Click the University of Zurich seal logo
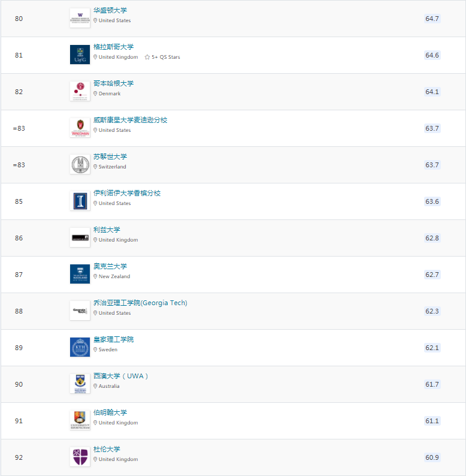This screenshot has height=476, width=466. (x=80, y=164)
